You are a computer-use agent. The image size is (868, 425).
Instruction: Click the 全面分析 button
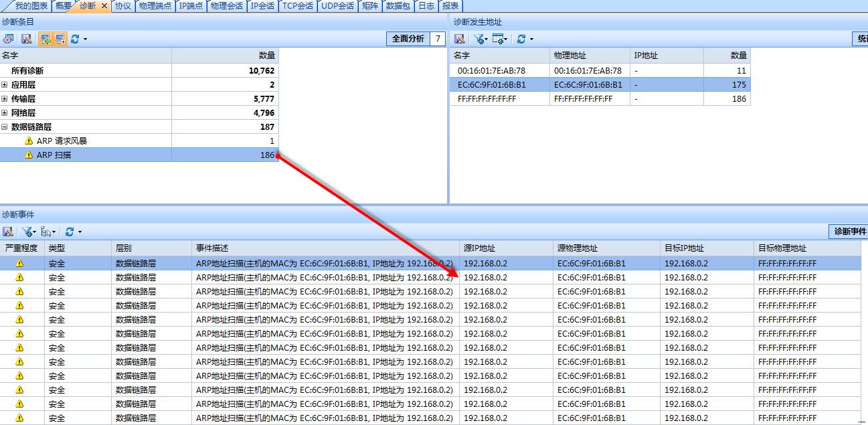pos(408,39)
